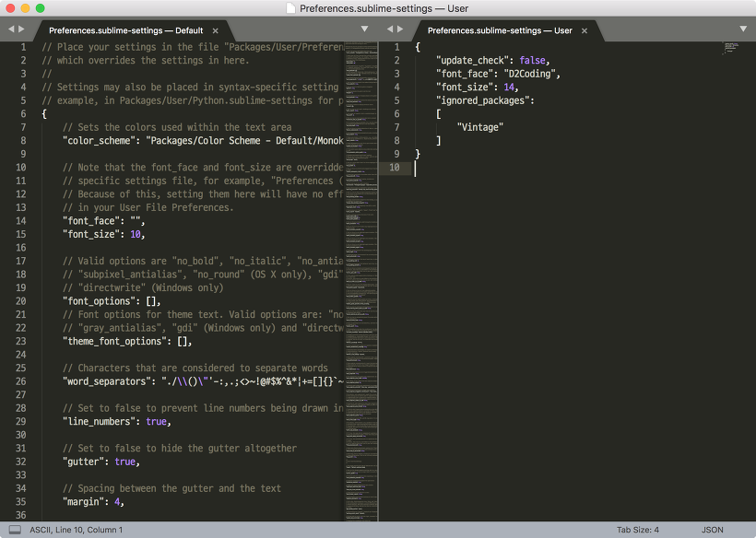Image resolution: width=756 pixels, height=538 pixels.
Task: Click the document icon in the title bar
Action: click(290, 8)
